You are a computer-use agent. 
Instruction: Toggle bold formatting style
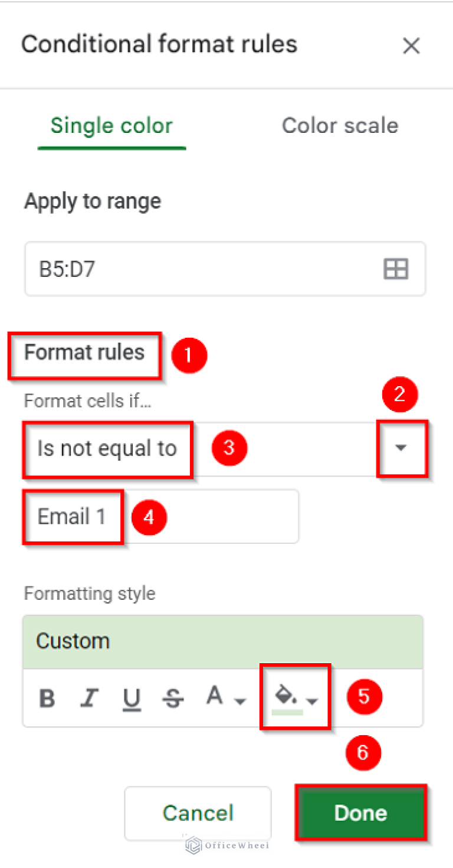47,698
